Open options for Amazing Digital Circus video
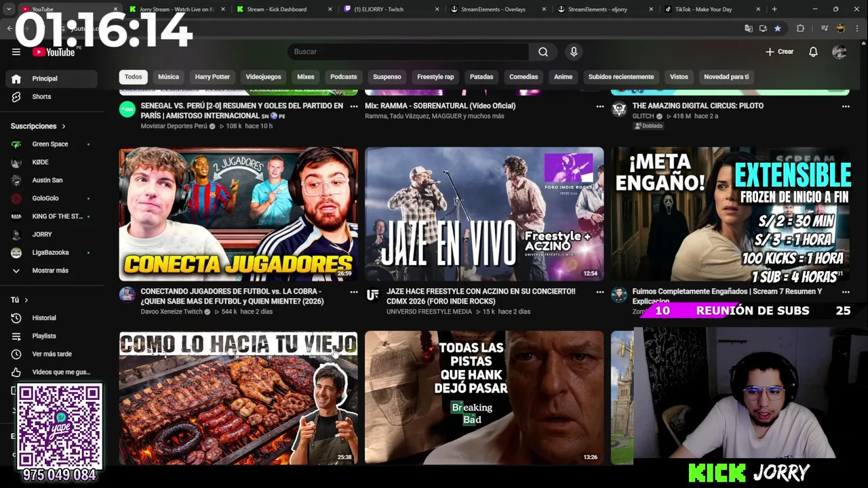The width and height of the screenshot is (868, 488). pos(846,106)
